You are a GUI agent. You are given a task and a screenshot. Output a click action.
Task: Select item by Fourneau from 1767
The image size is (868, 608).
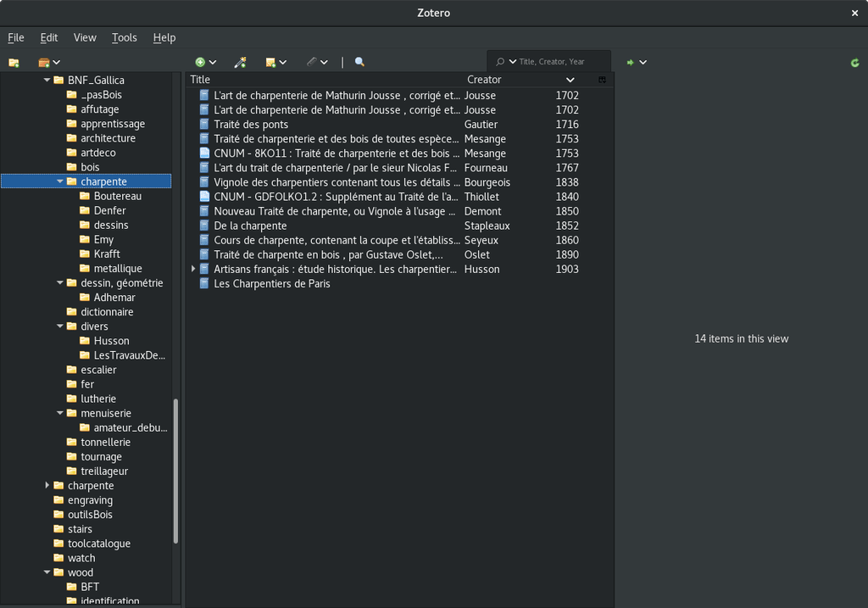tap(399, 167)
